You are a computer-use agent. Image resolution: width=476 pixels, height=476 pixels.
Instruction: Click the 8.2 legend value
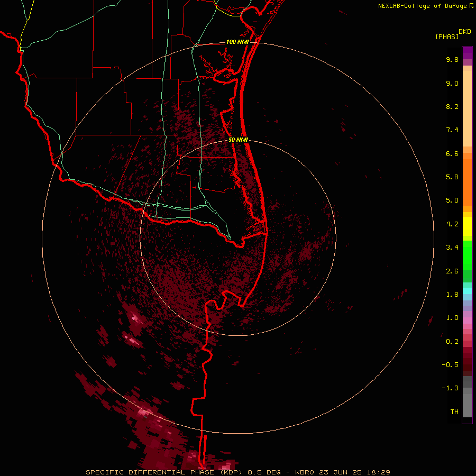[452, 107]
